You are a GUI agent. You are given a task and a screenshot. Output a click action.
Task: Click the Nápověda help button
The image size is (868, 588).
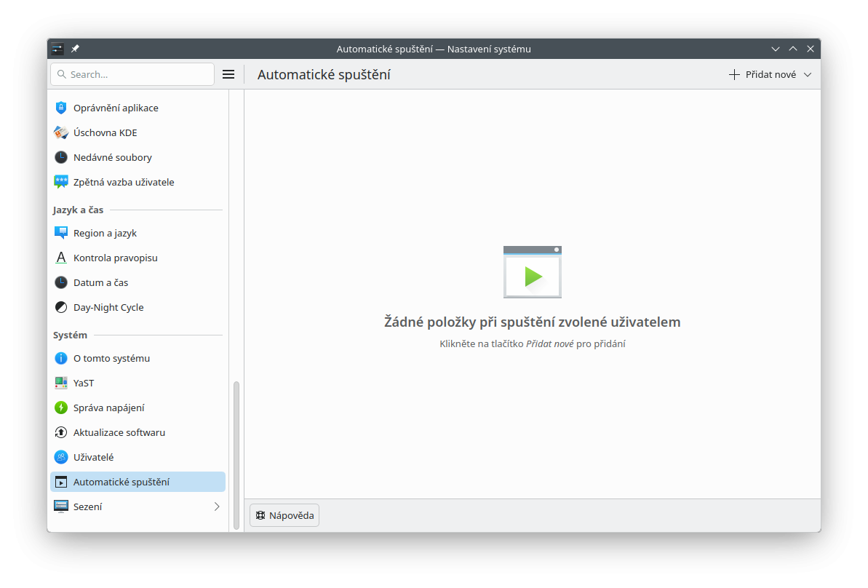pos(284,515)
